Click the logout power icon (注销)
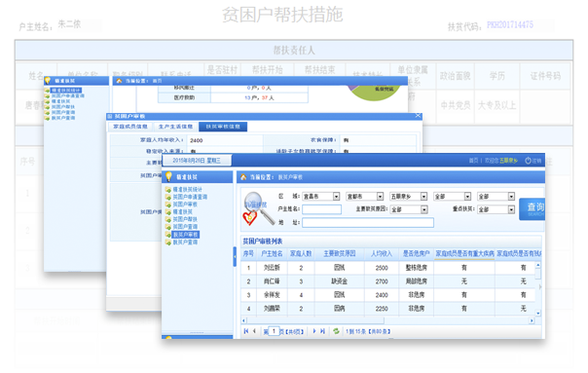The width and height of the screenshot is (588, 373). tap(528, 161)
